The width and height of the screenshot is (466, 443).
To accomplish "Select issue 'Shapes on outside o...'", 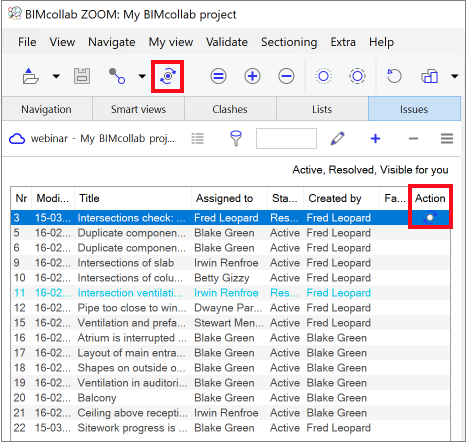I will [x=230, y=368].
